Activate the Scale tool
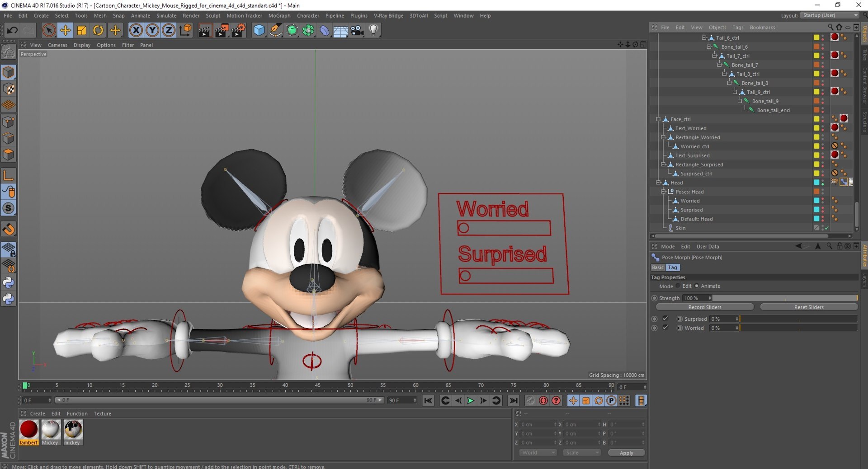 point(82,30)
